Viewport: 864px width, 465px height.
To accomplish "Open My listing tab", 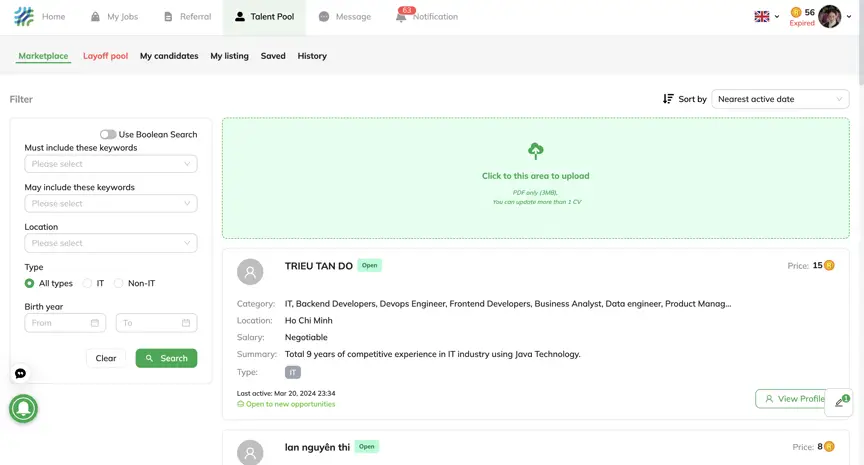I will point(229,56).
